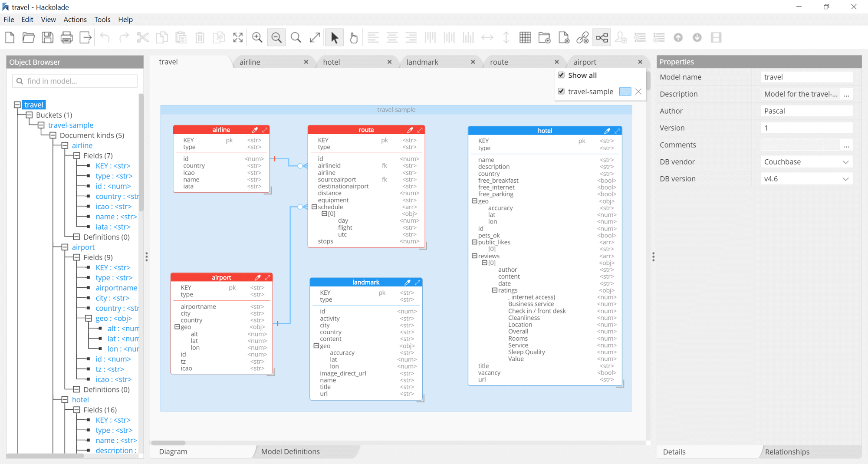Open the Help menu

(125, 20)
